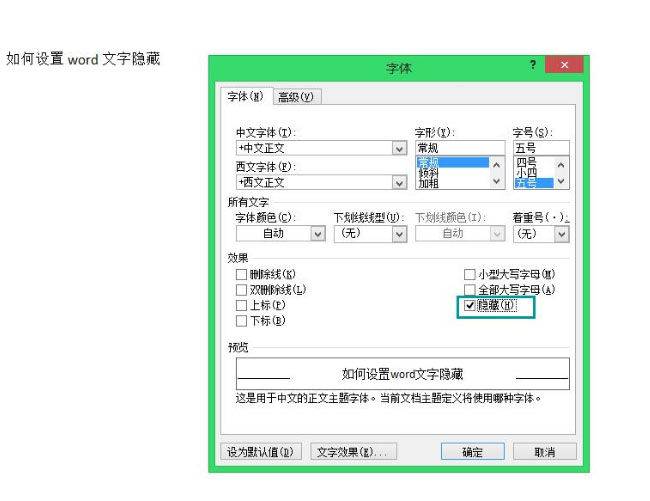
Task: Select 四号 in the 字号 list
Action: pyautogui.click(x=534, y=162)
